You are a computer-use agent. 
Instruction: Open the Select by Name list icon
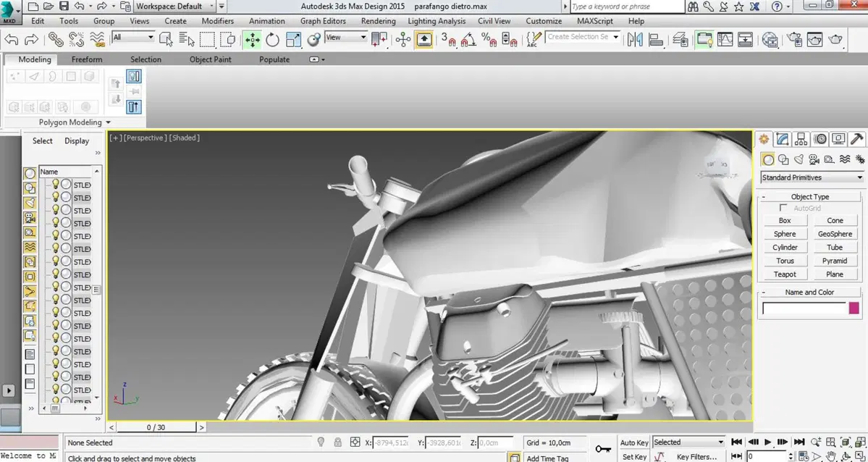click(187, 39)
